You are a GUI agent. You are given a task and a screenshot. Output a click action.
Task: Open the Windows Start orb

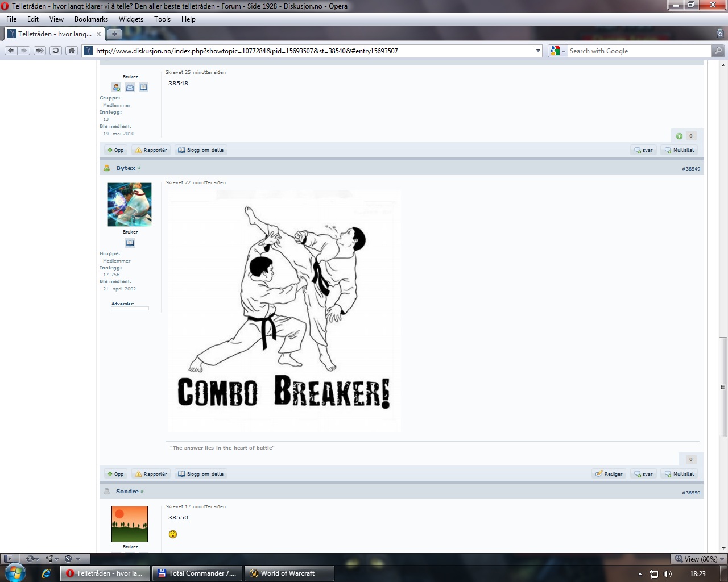click(15, 572)
